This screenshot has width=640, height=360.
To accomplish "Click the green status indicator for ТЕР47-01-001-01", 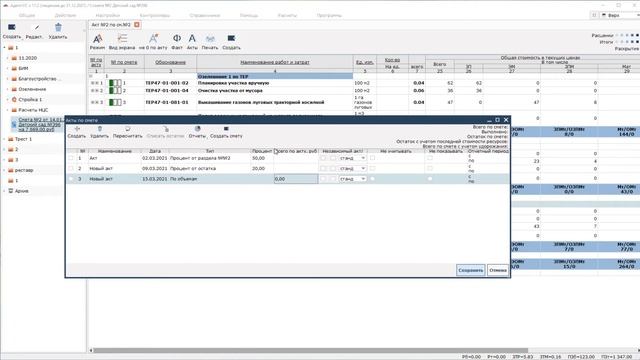I will coord(115,102).
